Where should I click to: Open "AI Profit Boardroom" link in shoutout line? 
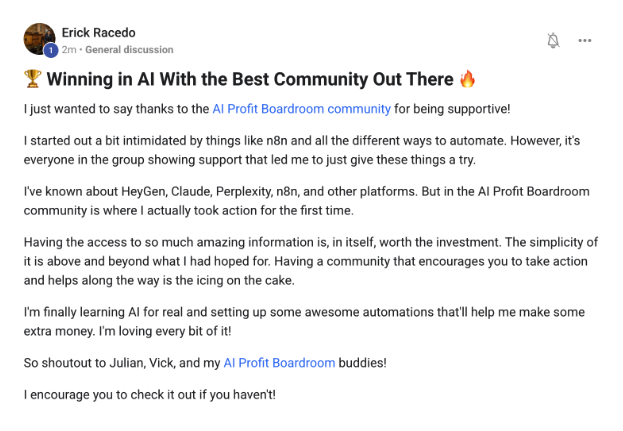tap(278, 363)
